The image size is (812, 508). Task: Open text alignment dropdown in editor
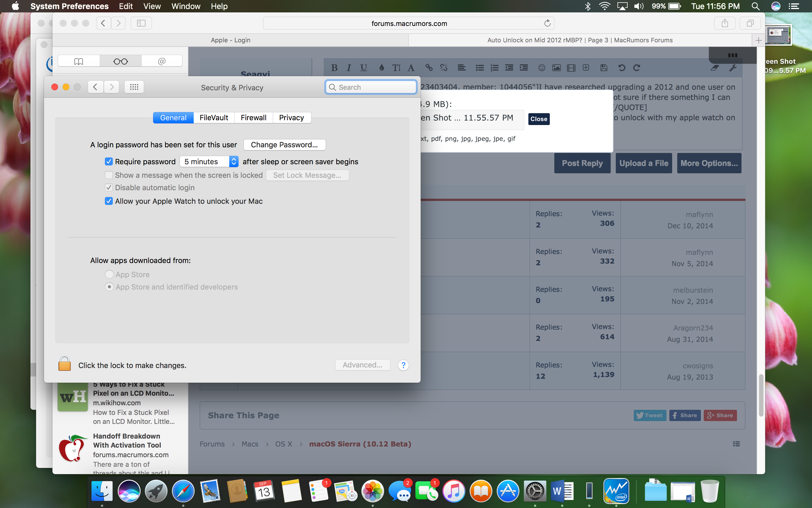click(x=461, y=68)
